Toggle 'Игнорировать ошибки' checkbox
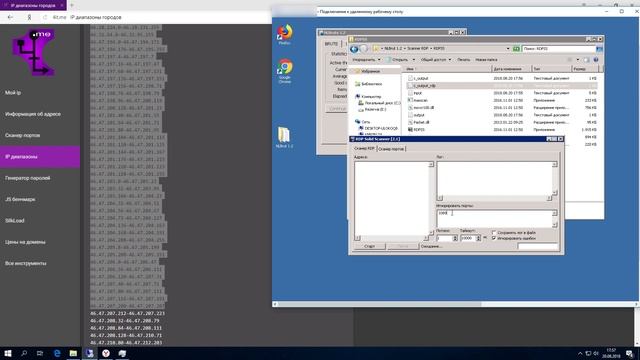640x360 pixels. click(494, 238)
